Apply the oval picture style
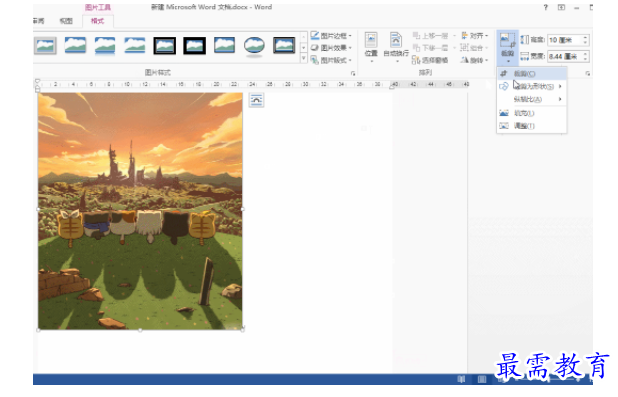This screenshot has height=397, width=618. (x=254, y=46)
